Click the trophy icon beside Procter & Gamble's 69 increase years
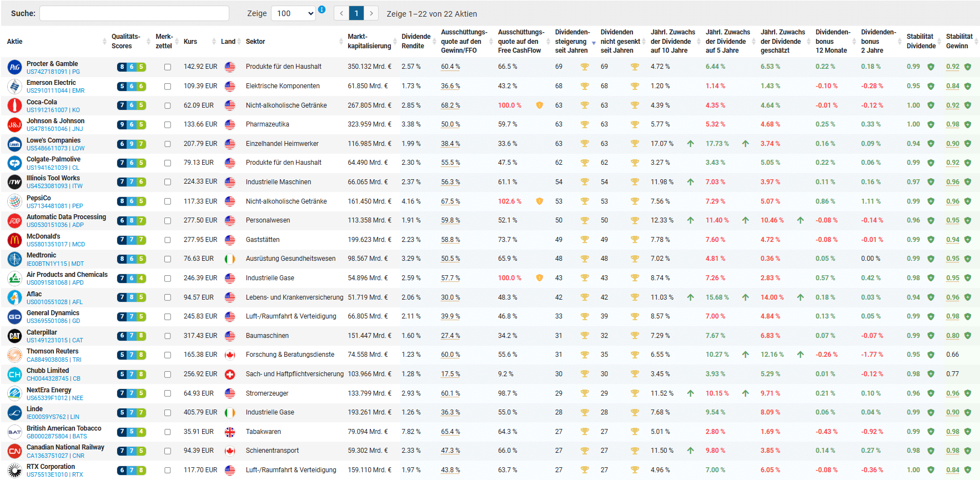980x480 pixels. (x=585, y=67)
